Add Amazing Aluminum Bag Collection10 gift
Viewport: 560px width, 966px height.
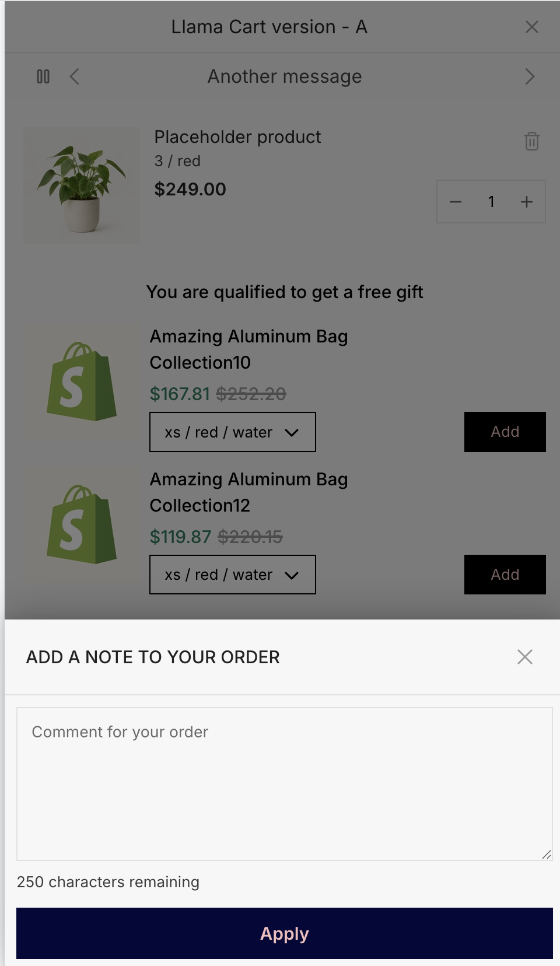505,432
